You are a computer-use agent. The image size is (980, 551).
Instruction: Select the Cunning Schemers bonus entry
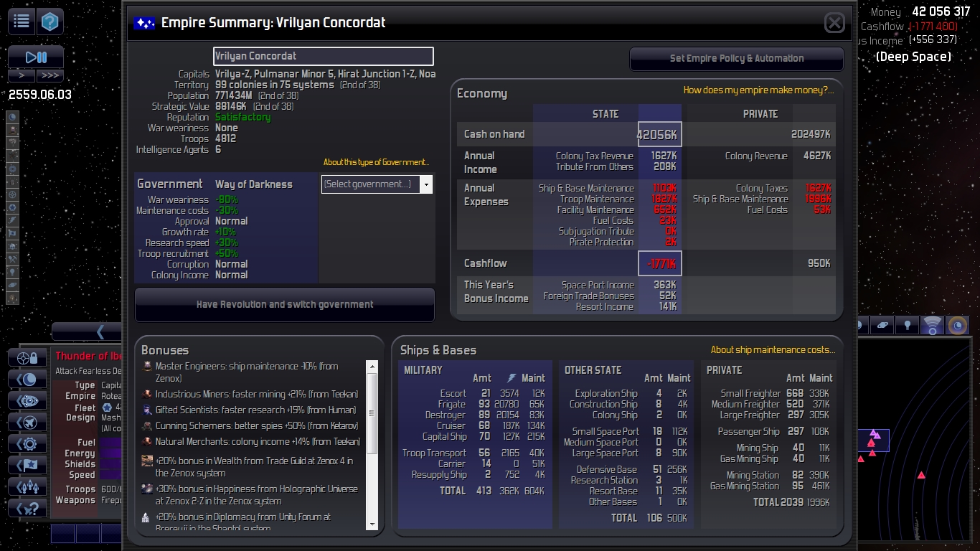(250, 426)
